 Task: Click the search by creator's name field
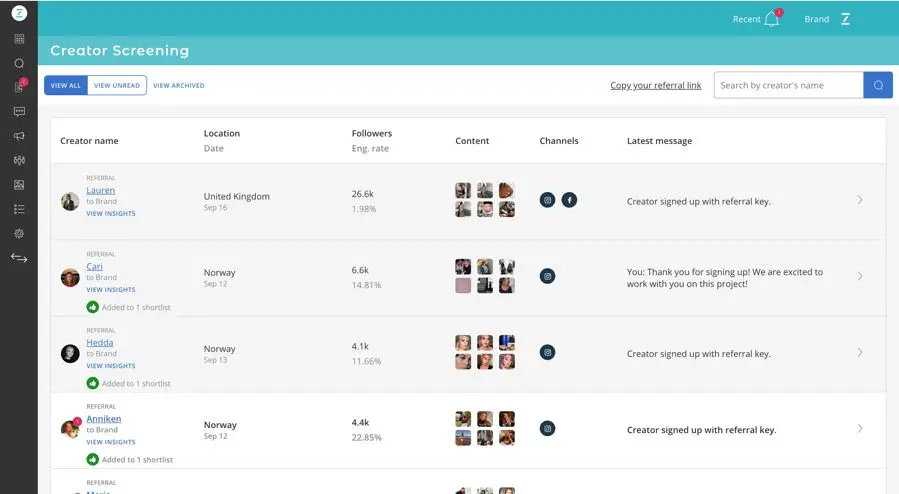click(788, 85)
